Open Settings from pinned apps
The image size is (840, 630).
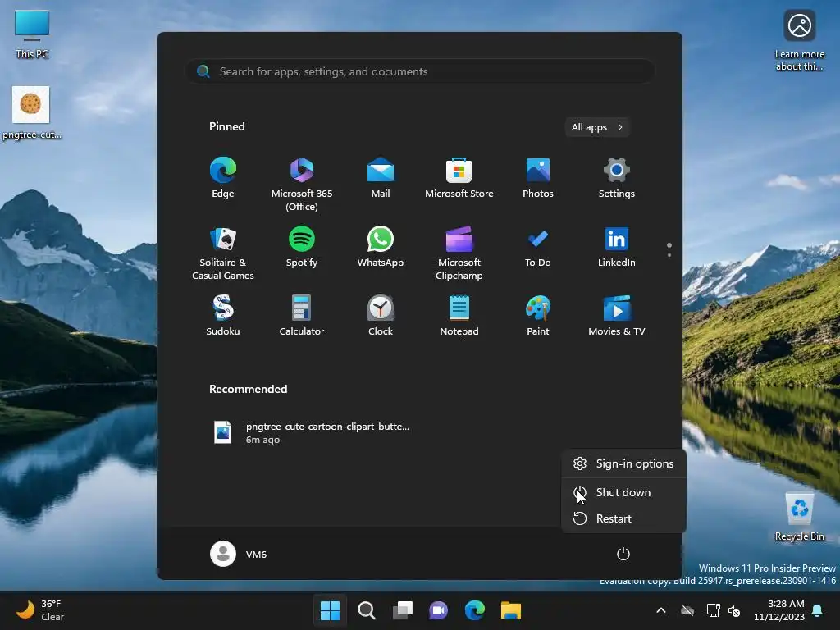pos(617,178)
